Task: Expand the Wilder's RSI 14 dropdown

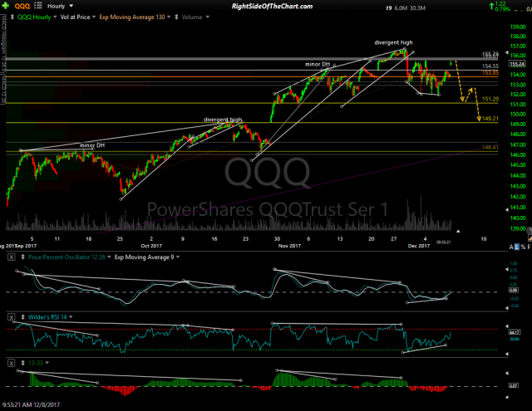Action: (71, 317)
